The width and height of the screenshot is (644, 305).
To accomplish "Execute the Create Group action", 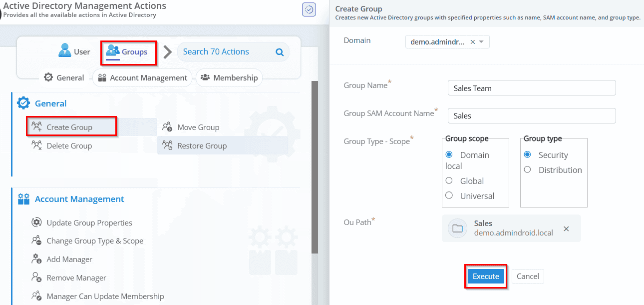I will (485, 275).
